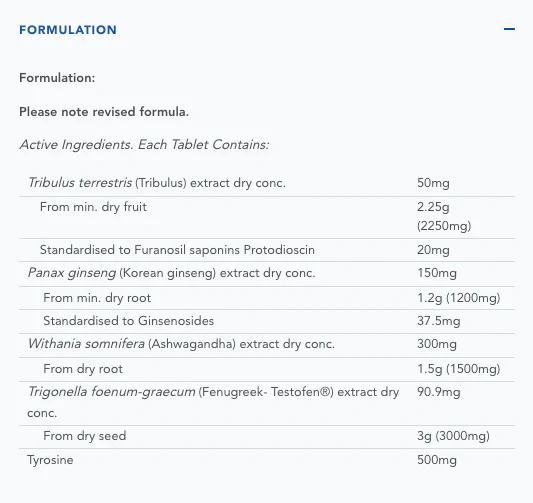This screenshot has width=533, height=503.
Task: Click the 'Standardised to Ginsenosides' row
Action: coord(267,321)
